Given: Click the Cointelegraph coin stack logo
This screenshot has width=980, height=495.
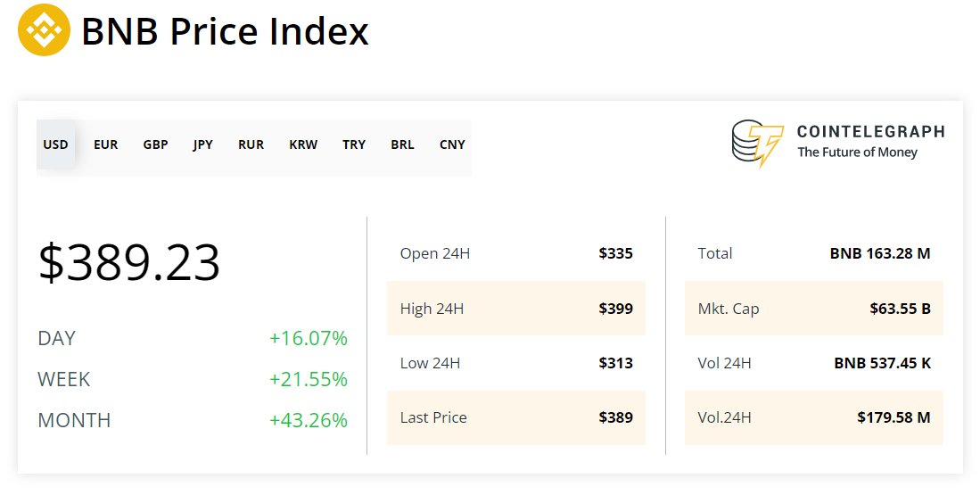Looking at the screenshot, I should pyautogui.click(x=757, y=144).
